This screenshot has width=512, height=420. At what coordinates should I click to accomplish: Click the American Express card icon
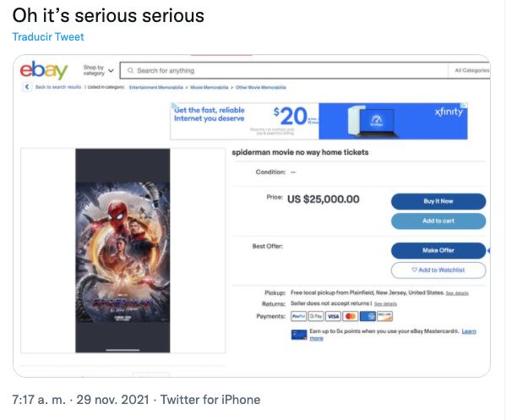[368, 316]
